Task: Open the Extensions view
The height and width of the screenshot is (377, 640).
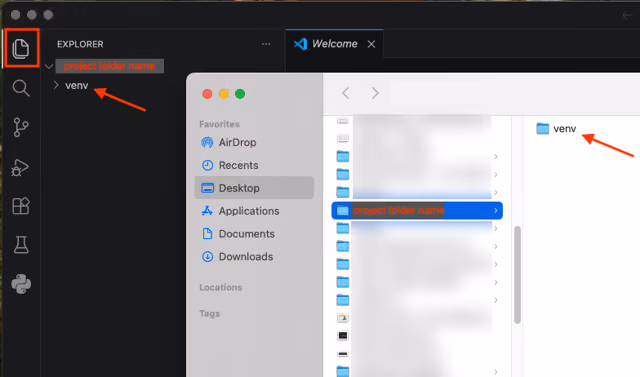Action: [x=21, y=206]
